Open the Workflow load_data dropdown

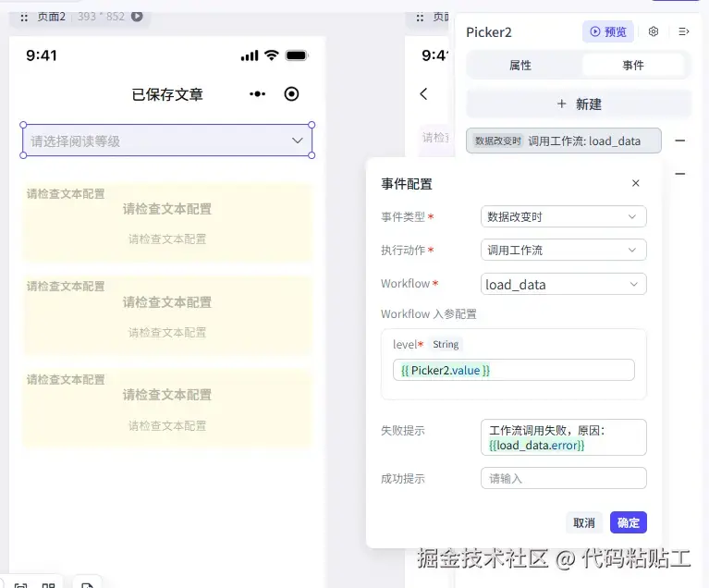point(563,284)
